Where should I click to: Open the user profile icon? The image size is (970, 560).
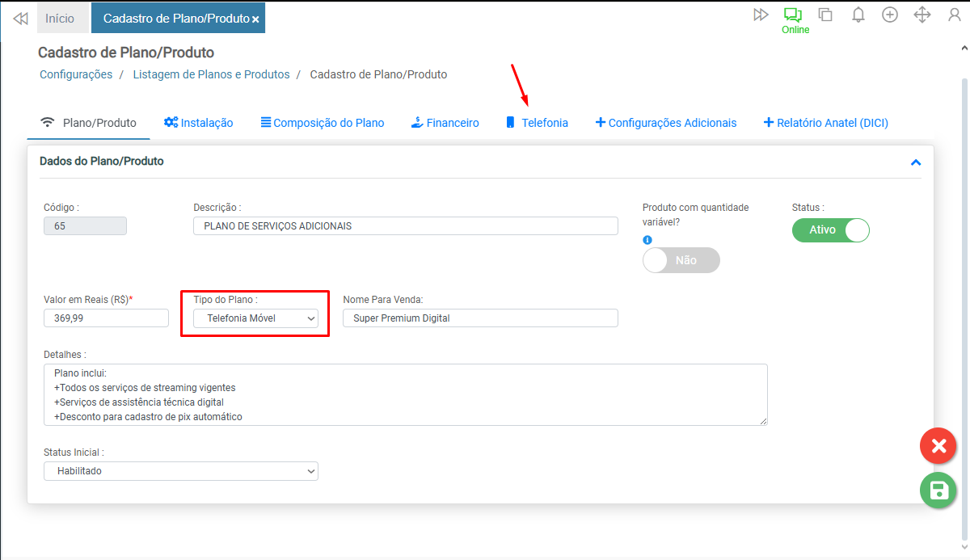tap(955, 15)
